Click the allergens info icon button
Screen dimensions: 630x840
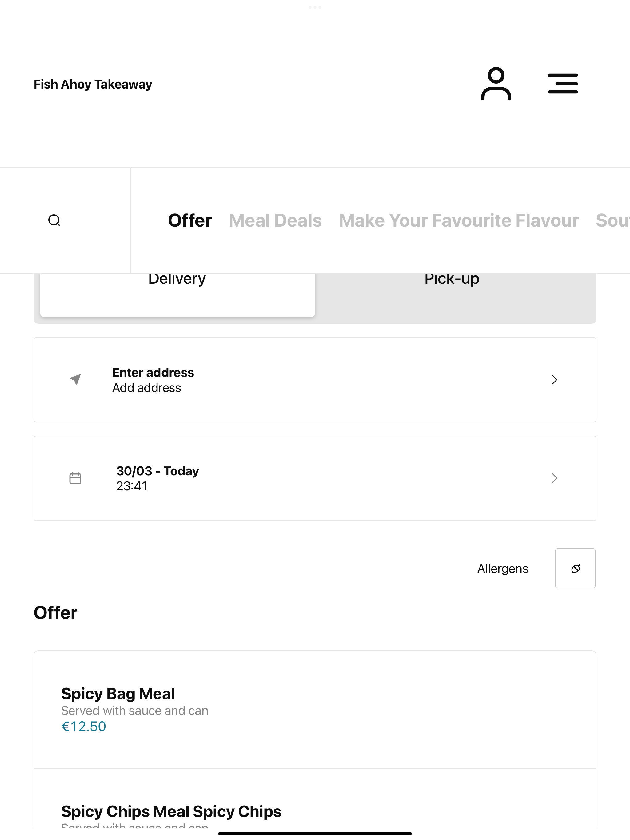(x=575, y=568)
